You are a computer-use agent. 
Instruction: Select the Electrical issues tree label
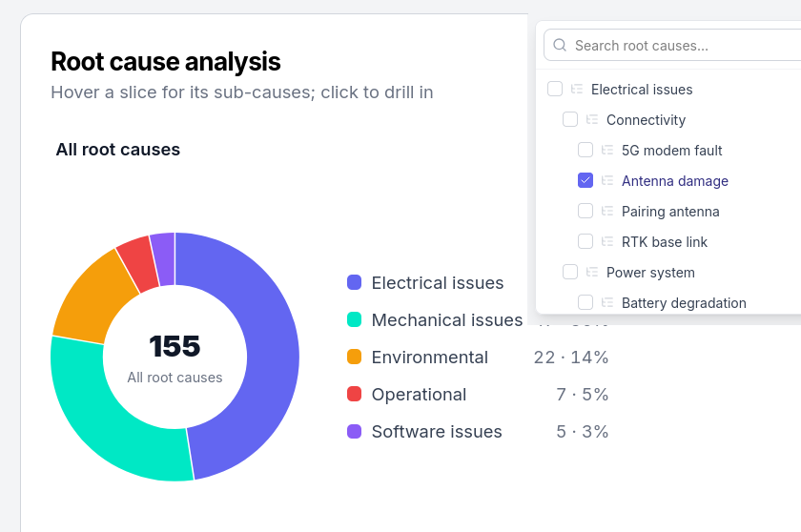642,90
